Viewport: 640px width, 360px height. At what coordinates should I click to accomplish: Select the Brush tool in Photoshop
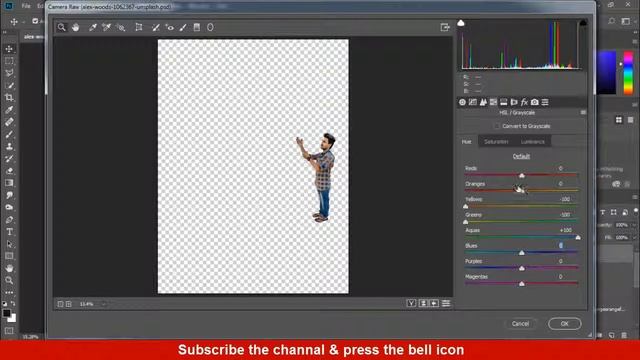[9, 134]
